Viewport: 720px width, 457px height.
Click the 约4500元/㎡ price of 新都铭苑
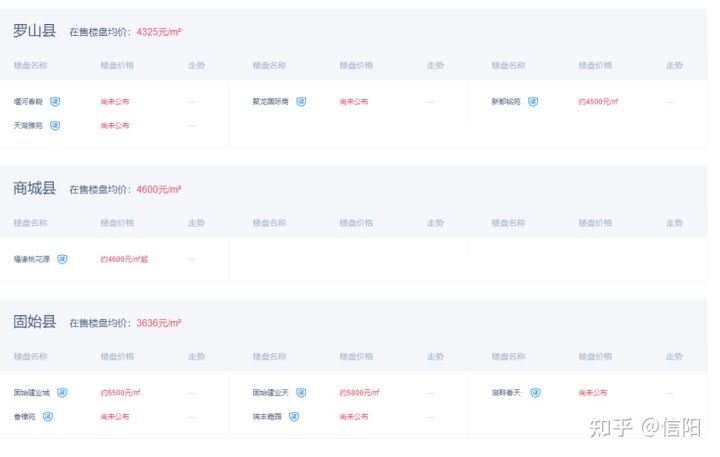click(x=598, y=102)
